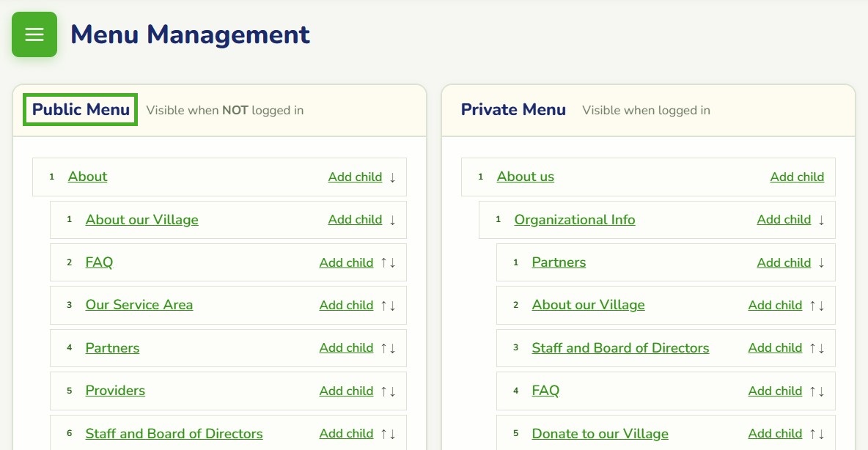Viewport: 868px width, 450px height.
Task: Move Our Service Area item up
Action: (383, 306)
